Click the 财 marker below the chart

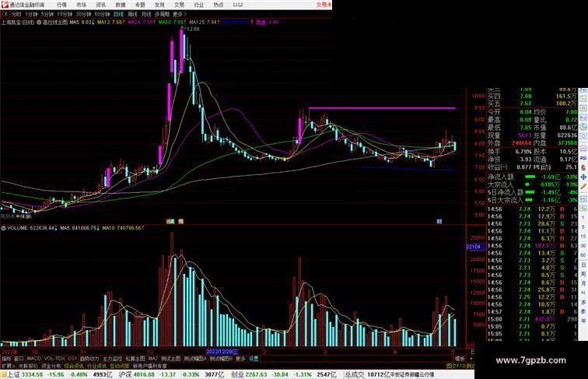coord(439,221)
